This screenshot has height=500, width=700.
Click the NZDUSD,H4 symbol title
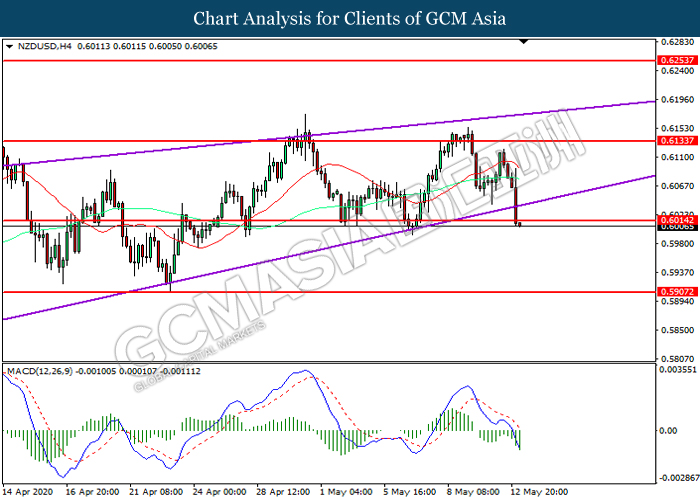pos(44,46)
